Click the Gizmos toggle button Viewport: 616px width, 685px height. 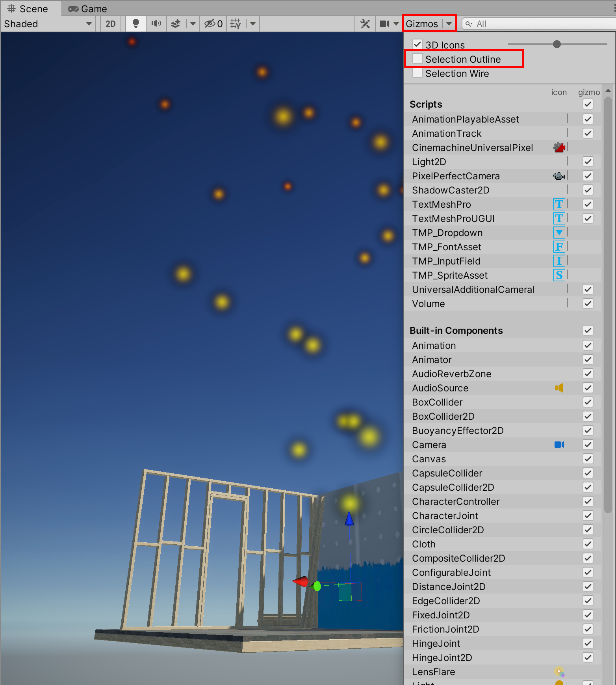coord(422,24)
